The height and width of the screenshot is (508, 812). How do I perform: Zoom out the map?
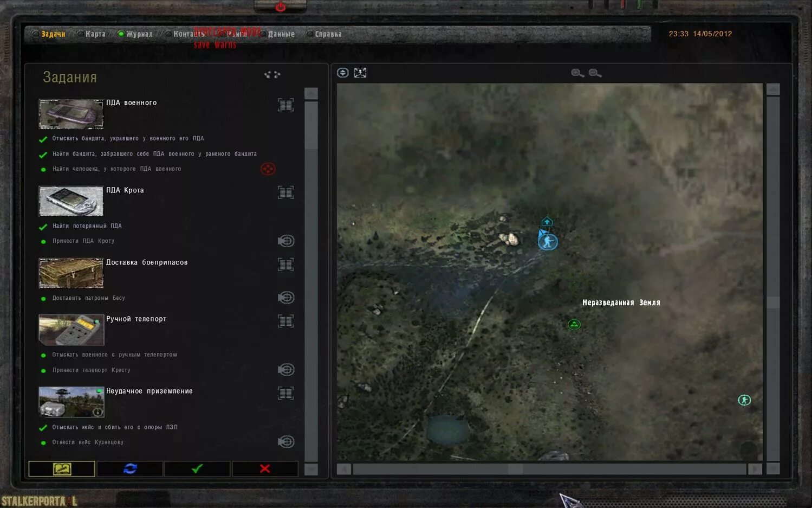click(x=595, y=73)
